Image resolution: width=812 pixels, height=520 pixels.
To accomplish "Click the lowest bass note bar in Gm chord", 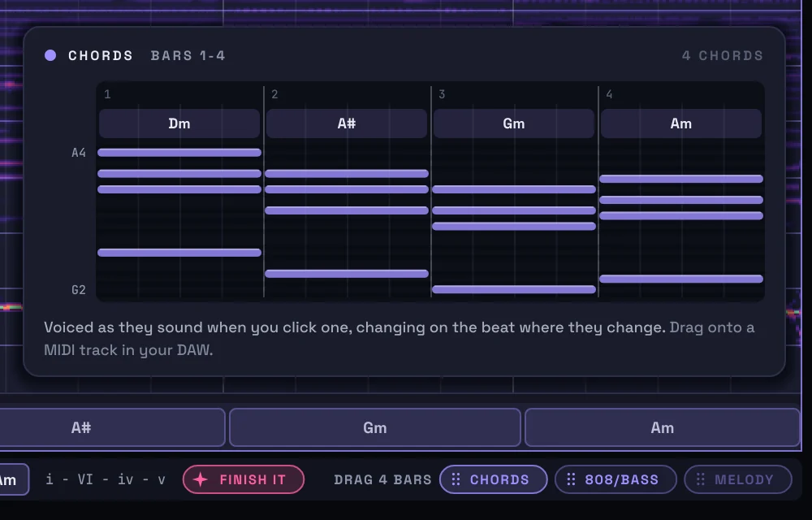I will pyautogui.click(x=514, y=289).
